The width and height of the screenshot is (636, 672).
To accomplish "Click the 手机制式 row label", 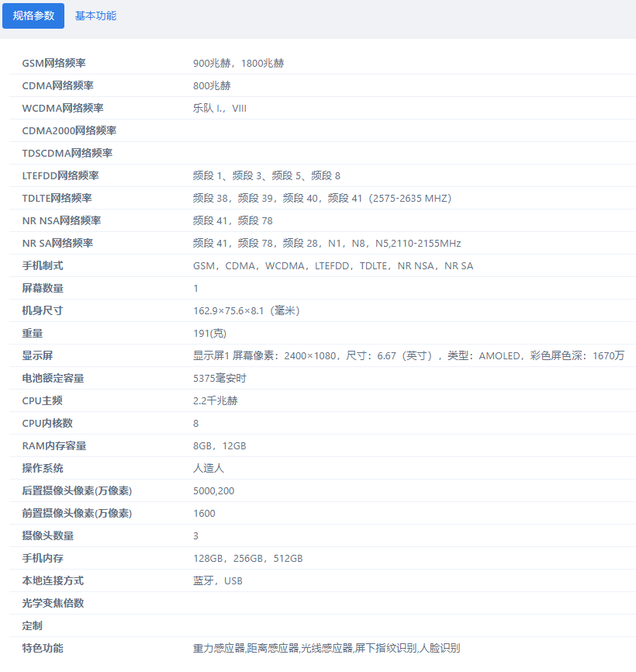I will pos(43,266).
